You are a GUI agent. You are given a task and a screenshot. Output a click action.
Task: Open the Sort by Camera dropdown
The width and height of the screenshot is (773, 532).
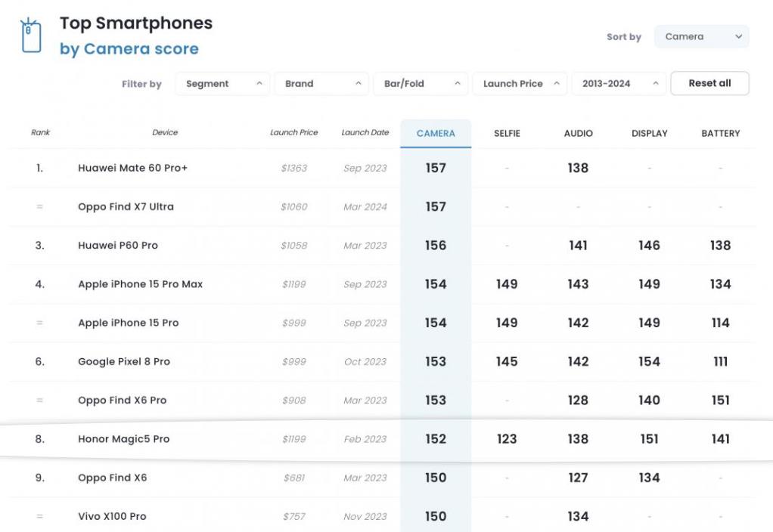[701, 36]
